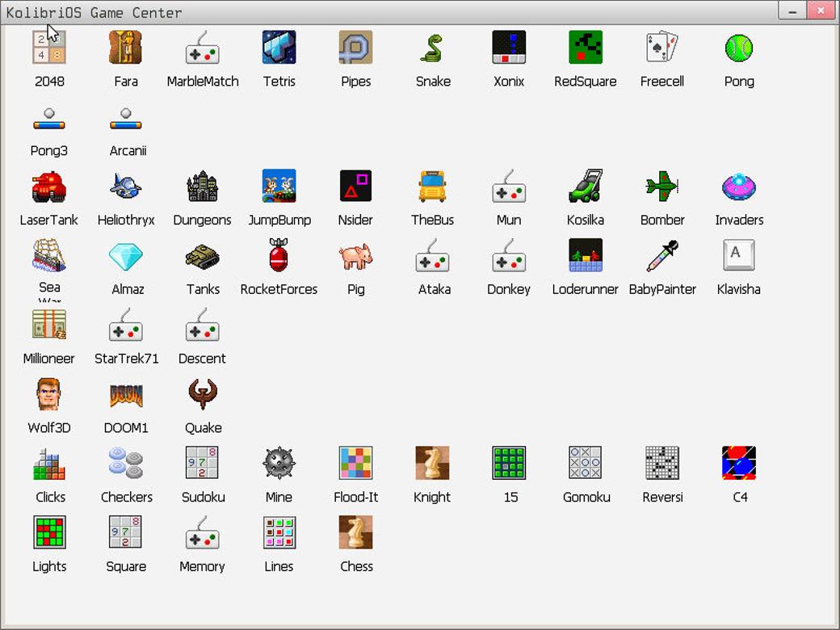The height and width of the screenshot is (630, 840).
Task: Start the Snake game
Action: point(432,47)
